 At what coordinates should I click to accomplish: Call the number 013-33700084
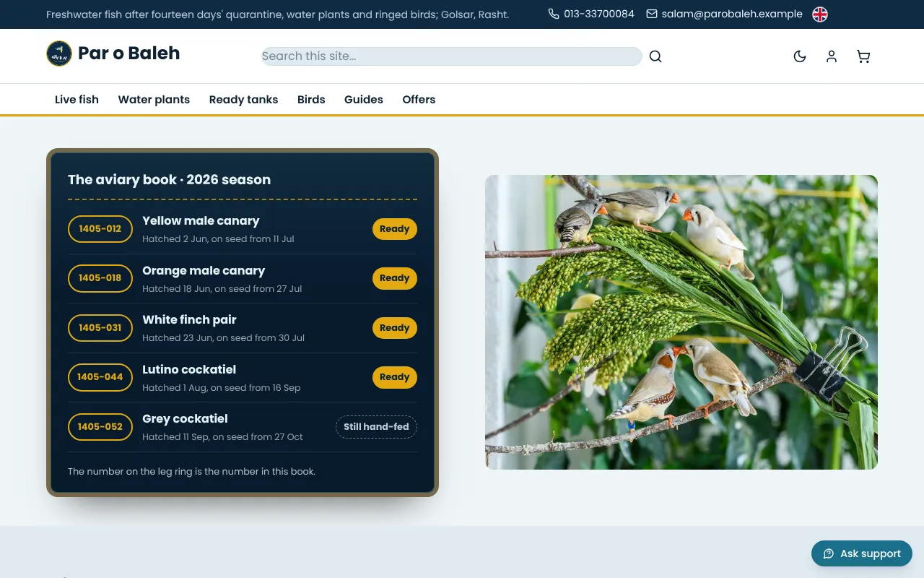(x=599, y=14)
